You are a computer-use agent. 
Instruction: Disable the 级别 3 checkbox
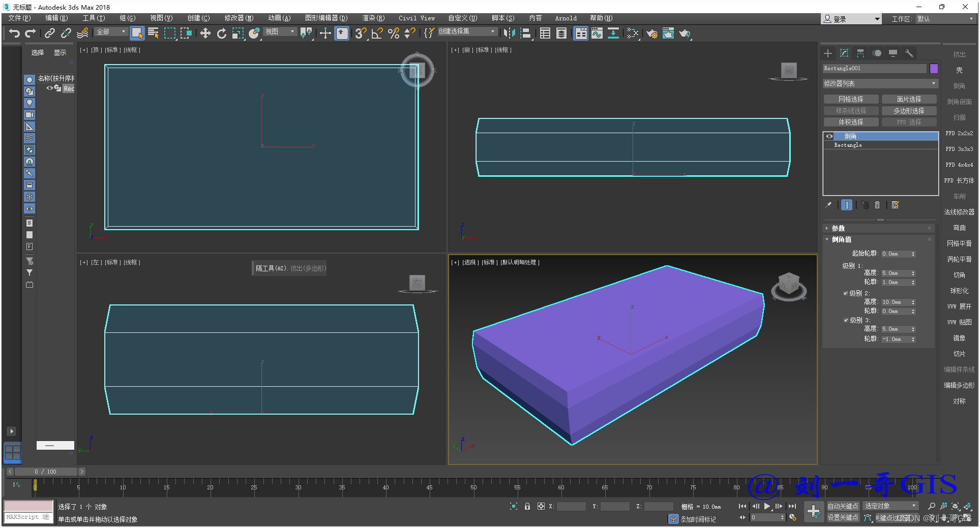click(846, 320)
